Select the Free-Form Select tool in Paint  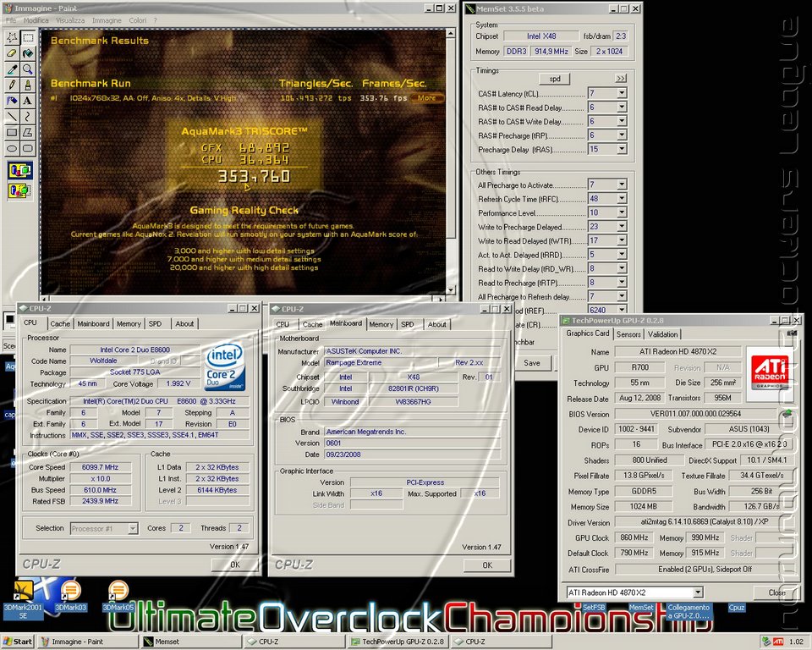(x=11, y=37)
